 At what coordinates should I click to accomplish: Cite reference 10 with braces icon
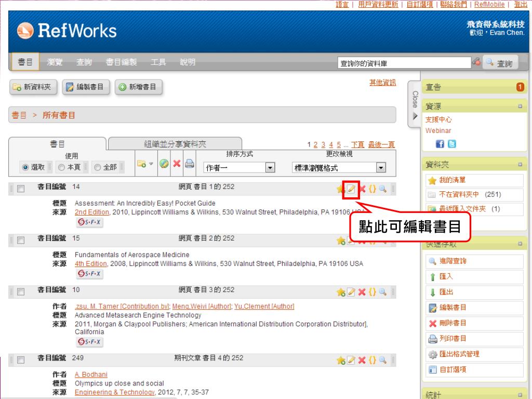(x=373, y=292)
